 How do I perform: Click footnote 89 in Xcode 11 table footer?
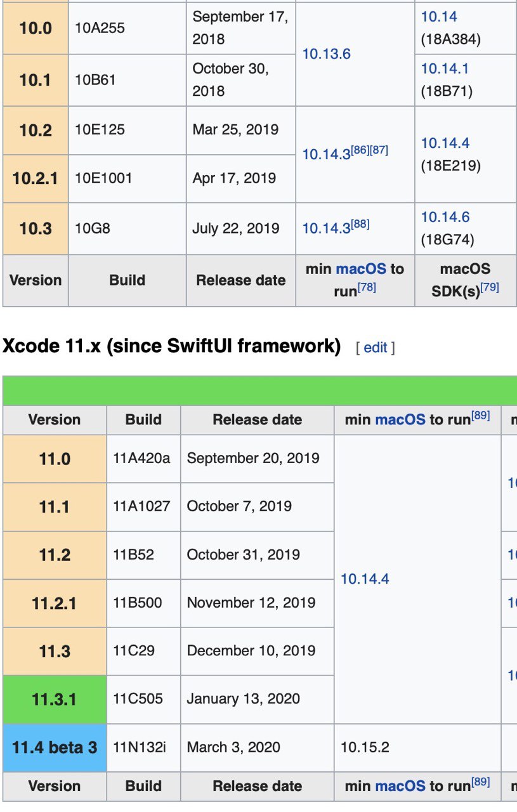[480, 783]
